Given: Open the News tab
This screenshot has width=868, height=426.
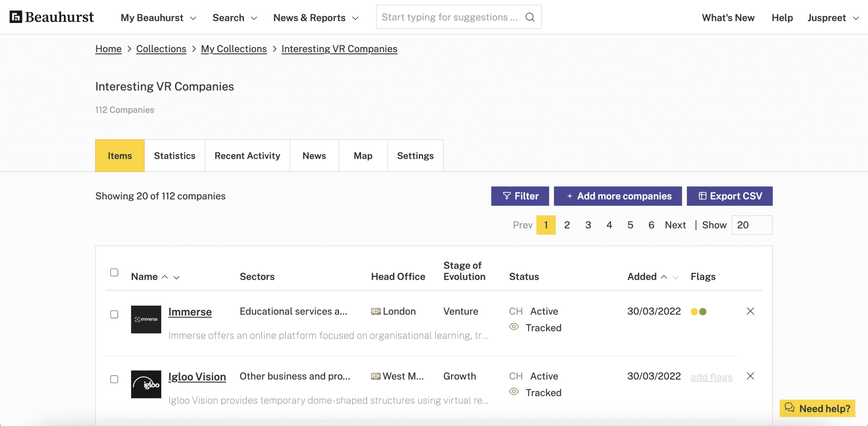Looking at the screenshot, I should coord(314,155).
